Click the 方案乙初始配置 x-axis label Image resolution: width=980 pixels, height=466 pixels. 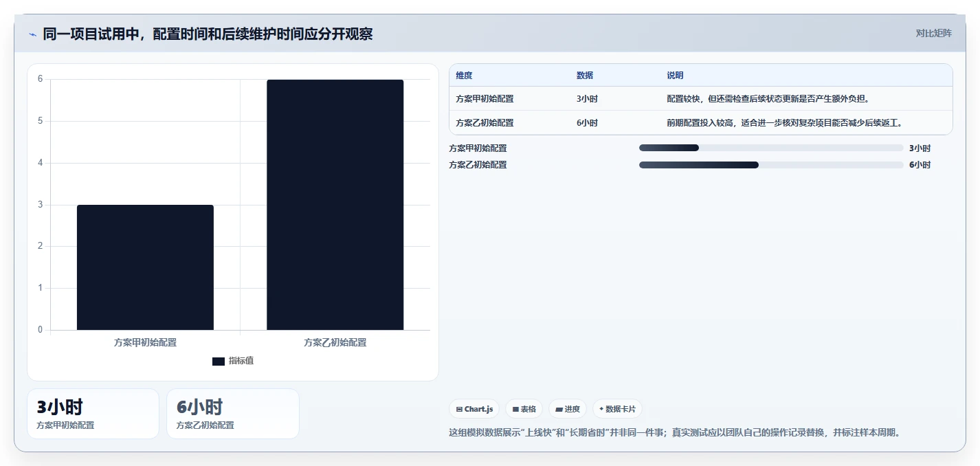335,342
